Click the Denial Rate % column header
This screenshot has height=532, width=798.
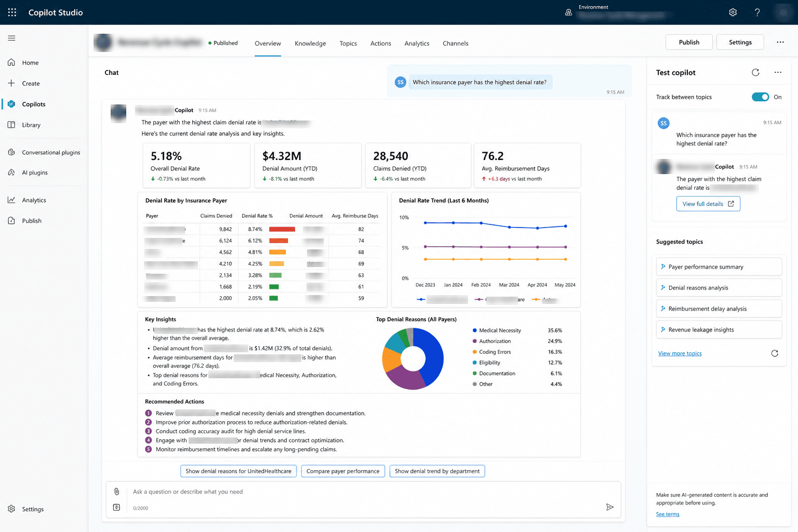[257, 216]
